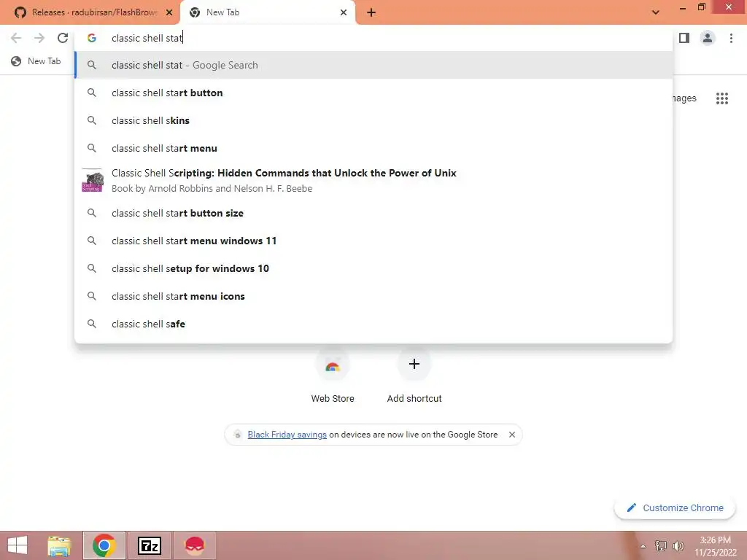This screenshot has width=747, height=560.
Task: Open the Chrome three-dot menu
Action: click(731, 38)
